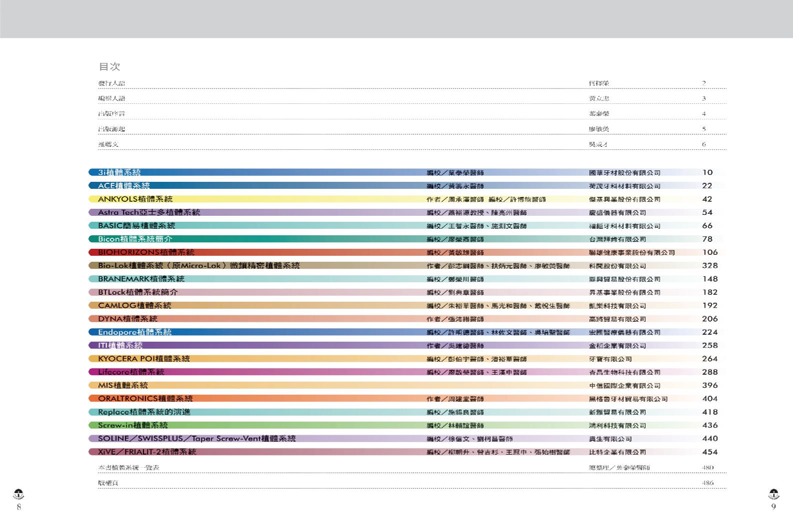Click page number 418 for Replace
This screenshot has width=793, height=532.
coord(709,412)
